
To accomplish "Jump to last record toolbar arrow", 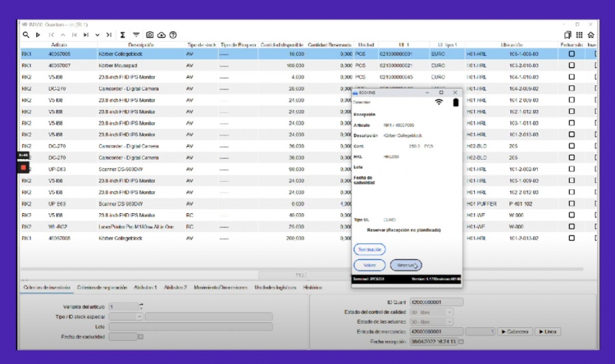I will (109, 35).
